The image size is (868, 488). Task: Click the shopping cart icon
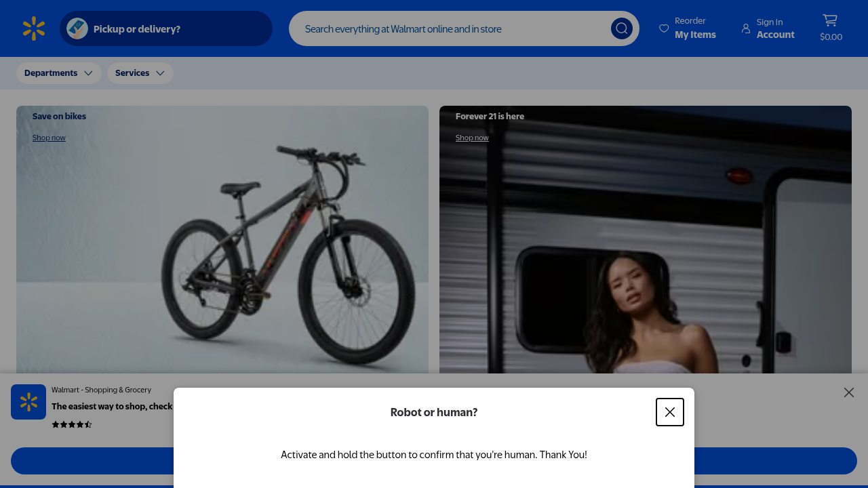tap(830, 21)
